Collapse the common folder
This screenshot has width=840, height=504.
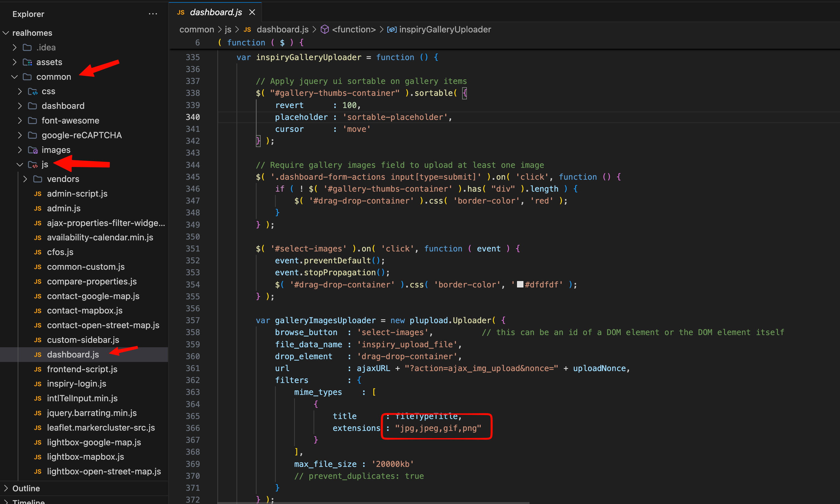coord(14,77)
